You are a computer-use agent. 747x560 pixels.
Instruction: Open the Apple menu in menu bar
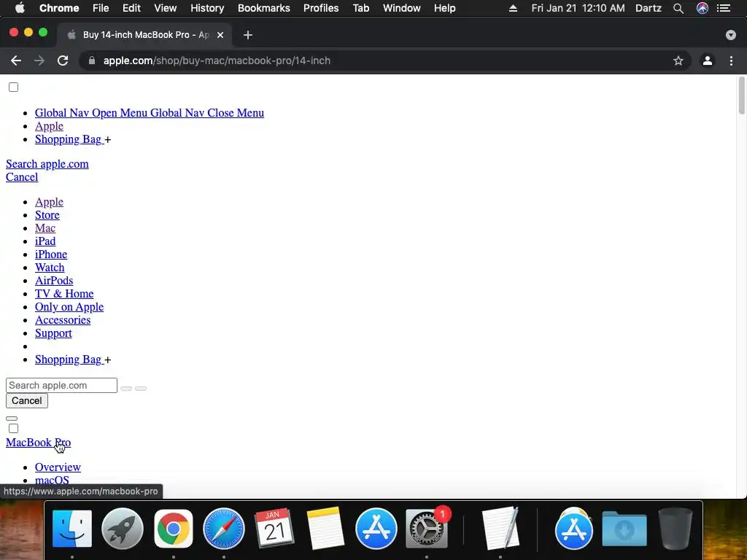20,8
